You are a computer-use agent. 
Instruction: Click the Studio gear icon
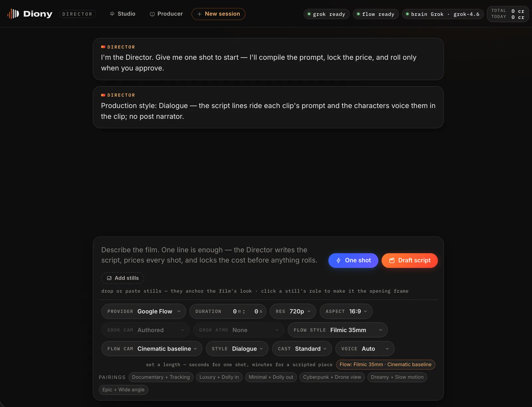112,14
